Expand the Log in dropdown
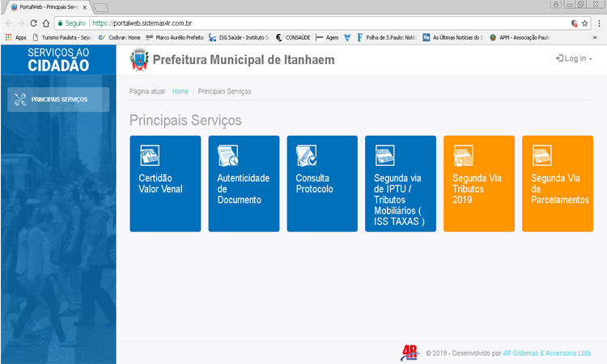This screenshot has height=364, width=607. tap(574, 59)
